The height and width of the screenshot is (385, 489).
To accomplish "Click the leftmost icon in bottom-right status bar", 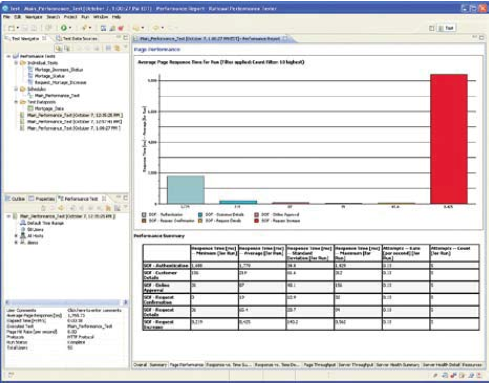I will pos(436,375).
